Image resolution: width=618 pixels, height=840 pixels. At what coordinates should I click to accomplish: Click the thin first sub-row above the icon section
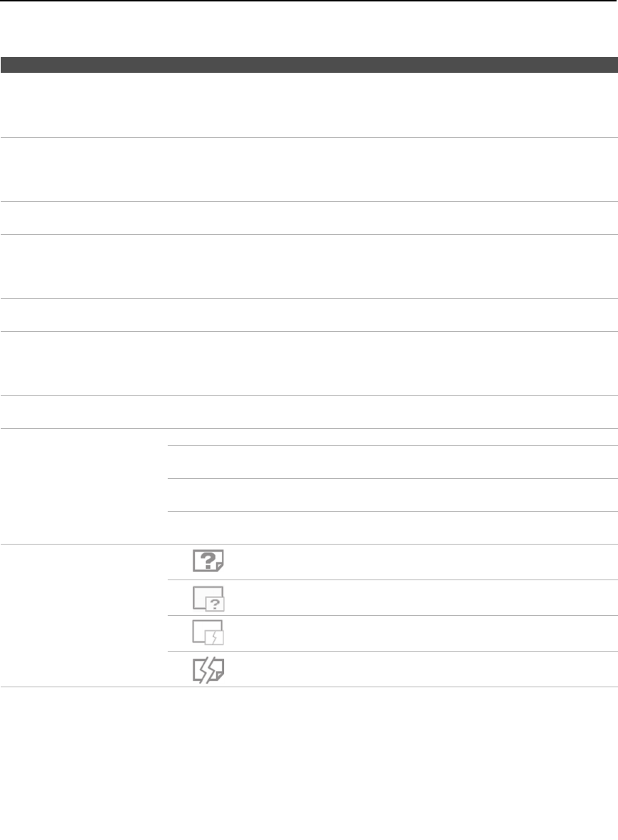pos(392,437)
